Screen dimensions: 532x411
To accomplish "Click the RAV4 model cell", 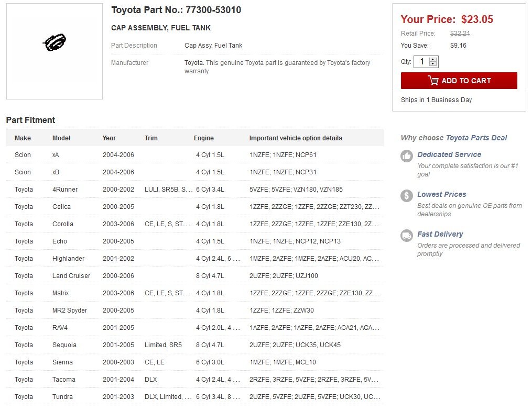I will 60,328.
